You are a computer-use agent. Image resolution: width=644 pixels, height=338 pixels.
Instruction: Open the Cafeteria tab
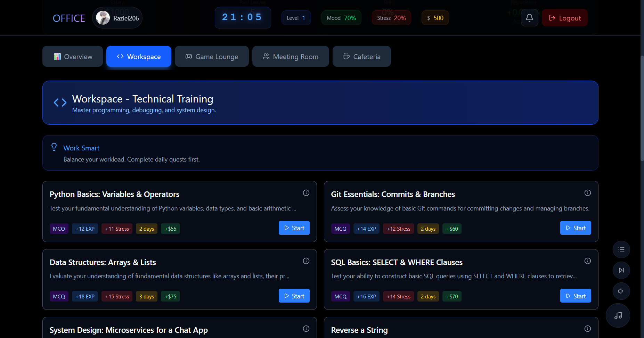[362, 56]
